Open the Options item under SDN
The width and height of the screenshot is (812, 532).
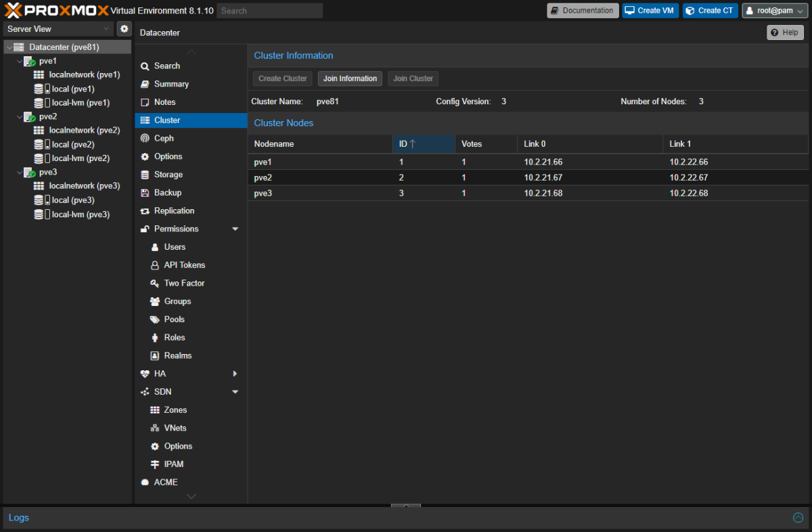point(191,447)
